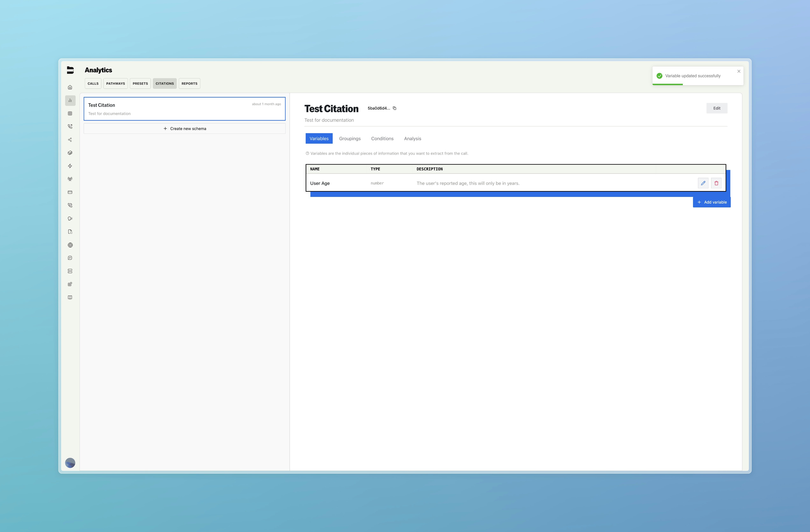Click Create new schema
The height and width of the screenshot is (532, 810).
[x=185, y=129]
